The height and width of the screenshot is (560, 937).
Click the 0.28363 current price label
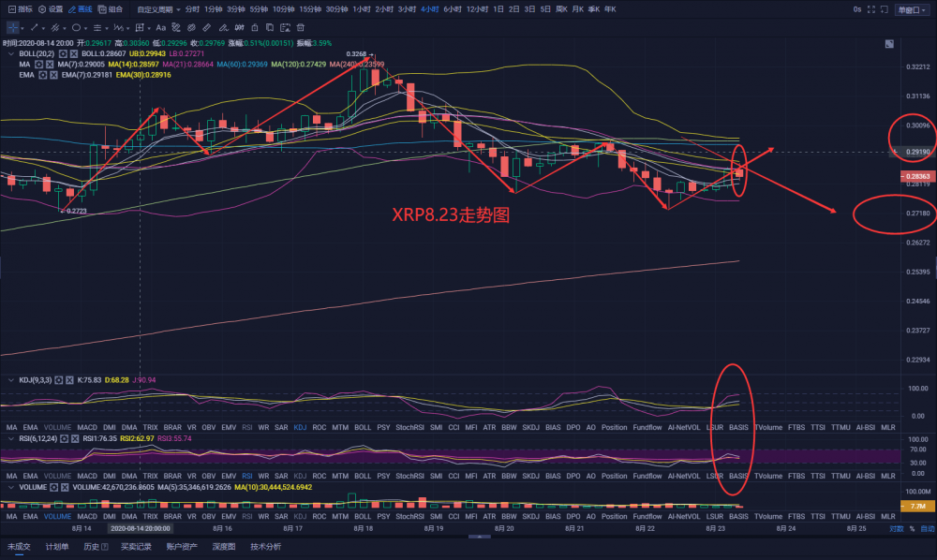pos(918,177)
